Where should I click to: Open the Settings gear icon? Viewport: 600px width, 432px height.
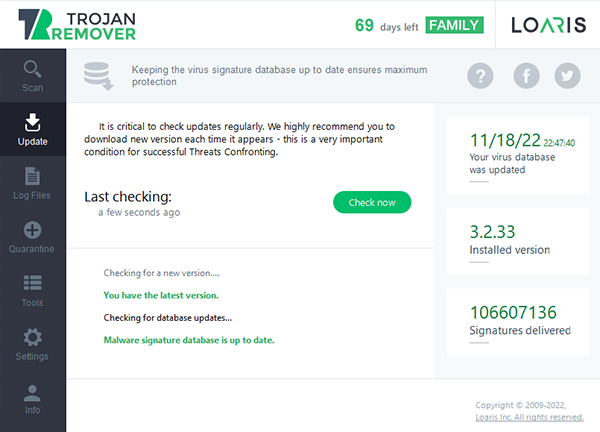click(33, 337)
